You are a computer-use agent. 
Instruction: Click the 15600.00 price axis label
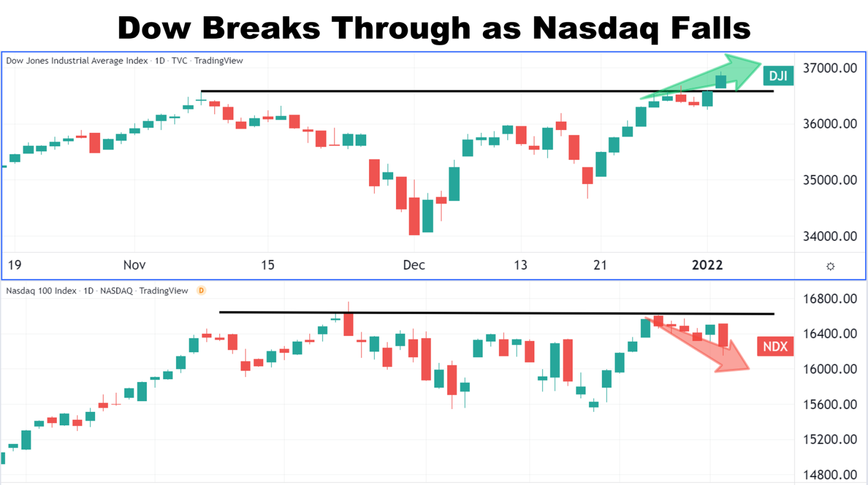click(830, 404)
